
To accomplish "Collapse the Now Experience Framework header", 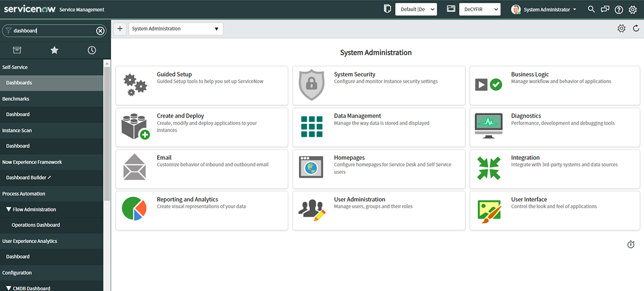I will point(52,162).
